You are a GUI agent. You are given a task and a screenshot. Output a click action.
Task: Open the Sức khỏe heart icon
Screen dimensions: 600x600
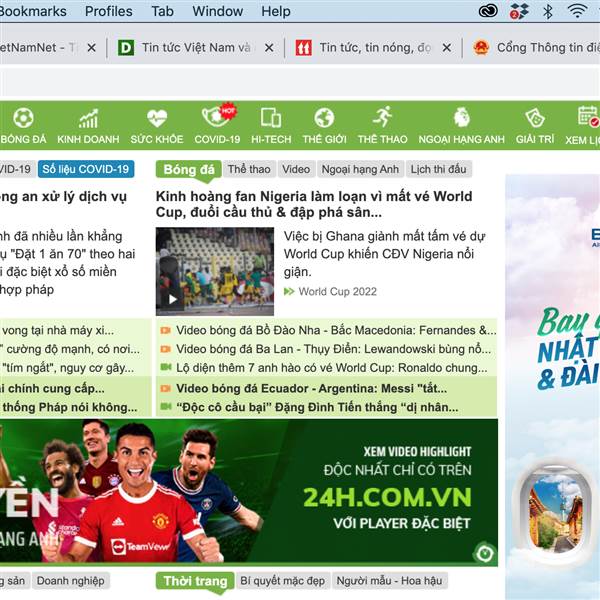(157, 118)
